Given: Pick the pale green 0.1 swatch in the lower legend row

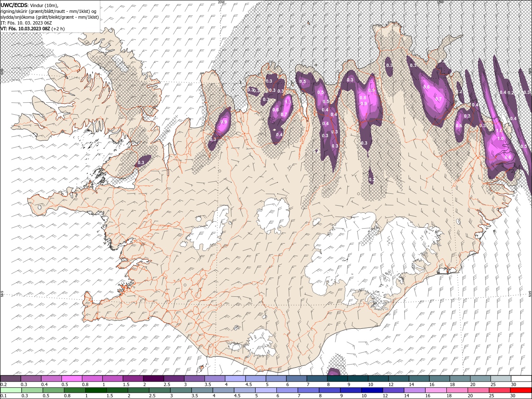Looking at the screenshot, I should (11, 390).
